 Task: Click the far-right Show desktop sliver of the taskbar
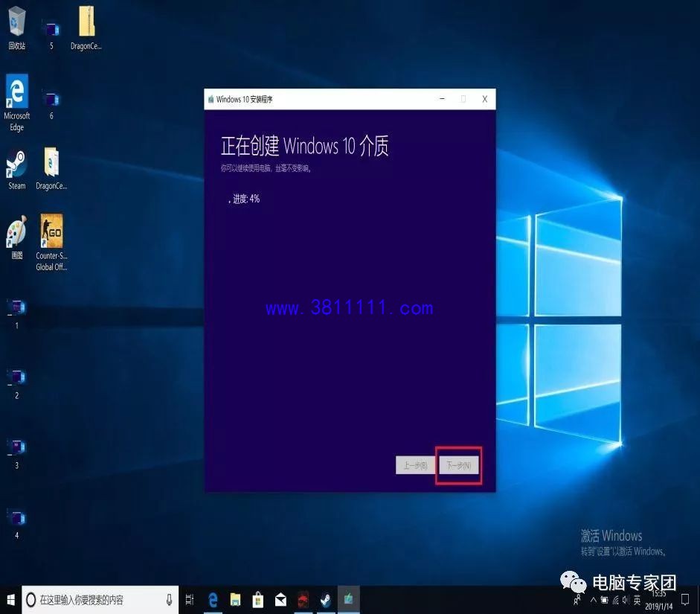[x=699, y=600]
